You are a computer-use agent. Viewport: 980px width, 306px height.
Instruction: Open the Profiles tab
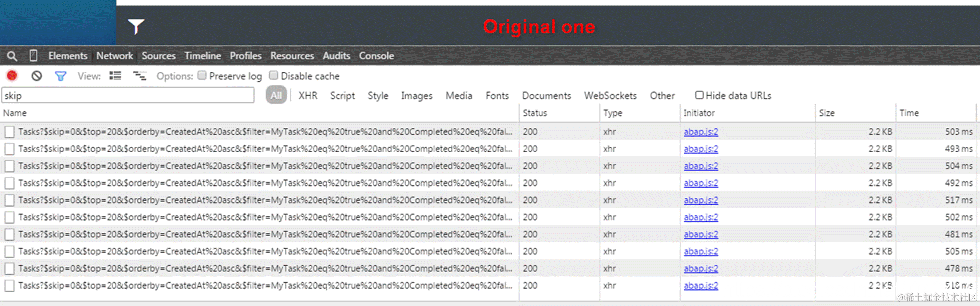pos(246,56)
